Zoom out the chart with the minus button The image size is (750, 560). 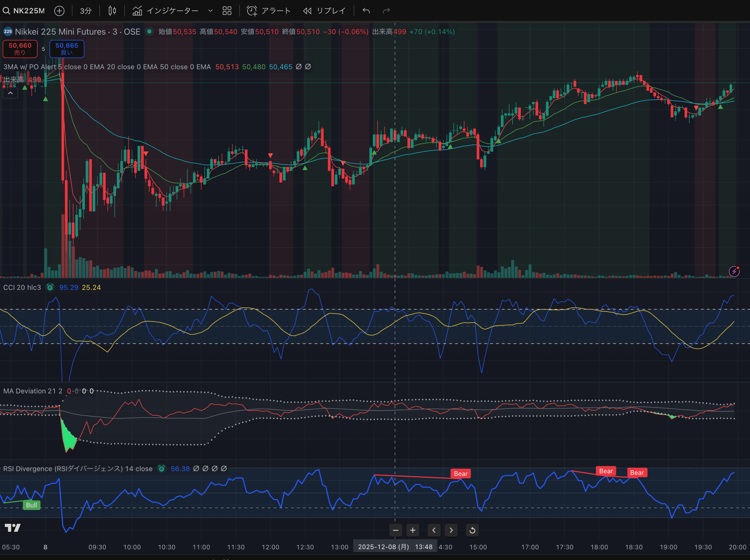pyautogui.click(x=396, y=530)
